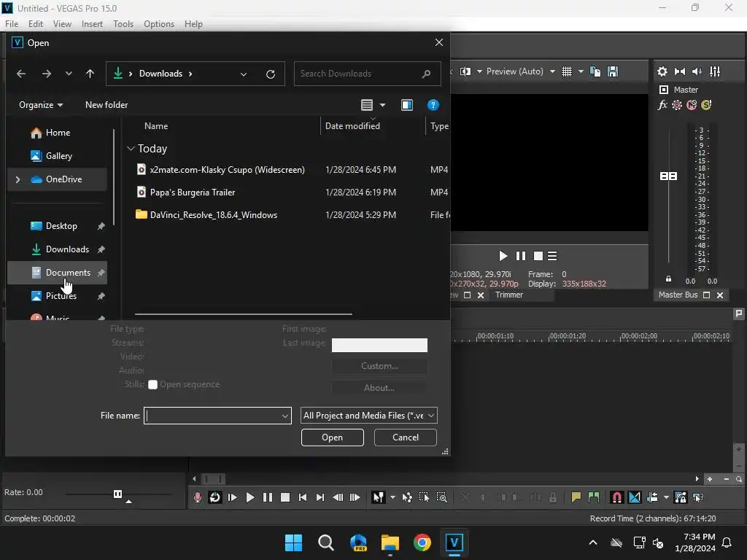Go to end of project

point(320,497)
